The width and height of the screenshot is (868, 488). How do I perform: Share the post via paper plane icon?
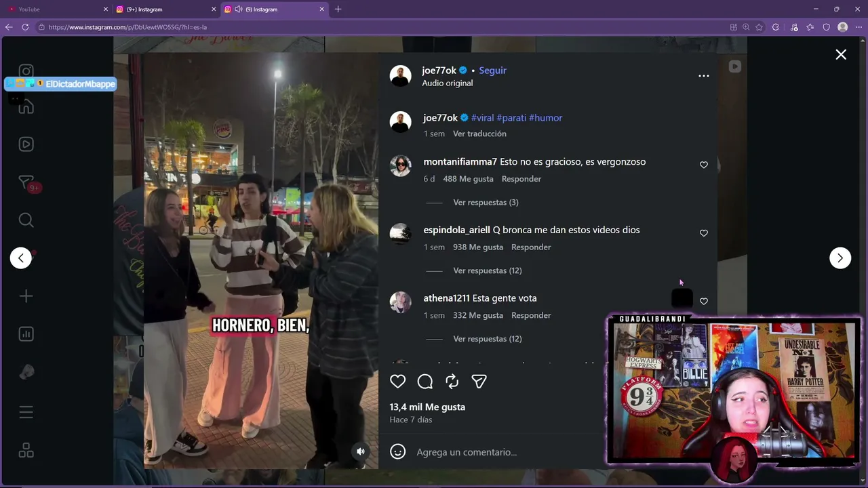[479, 382]
